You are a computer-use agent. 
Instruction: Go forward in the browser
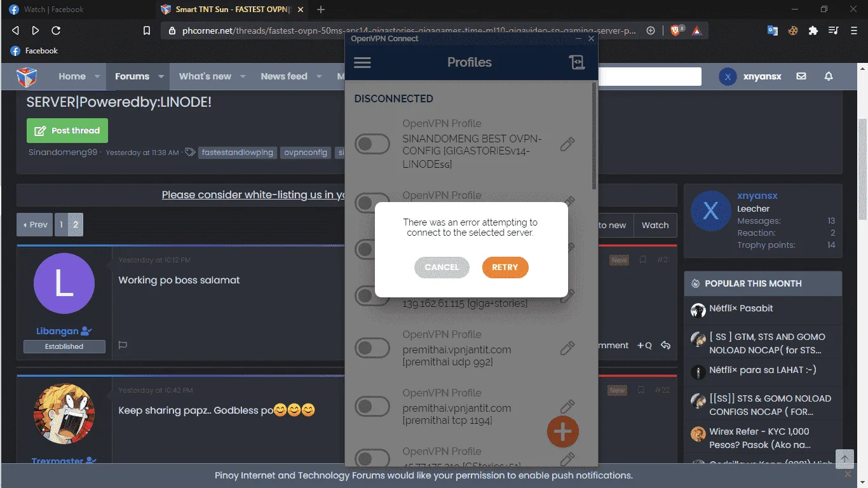tap(36, 30)
